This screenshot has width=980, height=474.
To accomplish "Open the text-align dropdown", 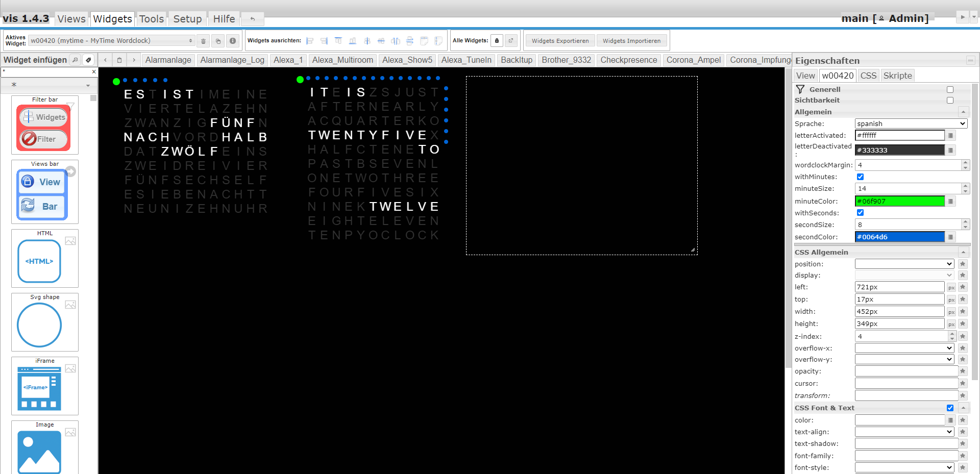I will [x=904, y=432].
